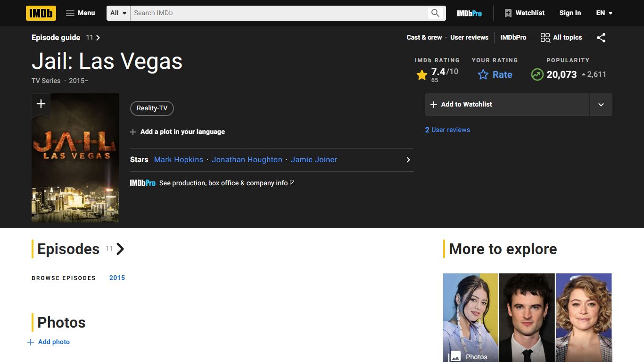Open the dark-haired man photo thumbnail
Screen dimensions: 644x362
tap(527, 318)
